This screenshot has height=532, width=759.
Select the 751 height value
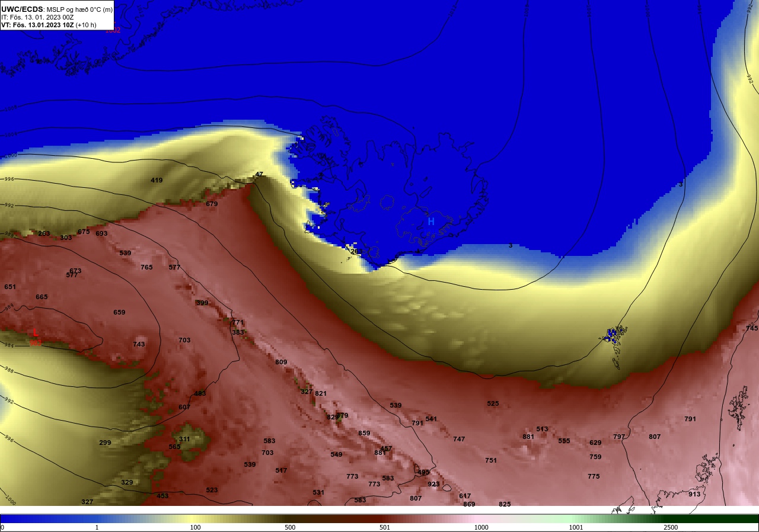coord(491,460)
